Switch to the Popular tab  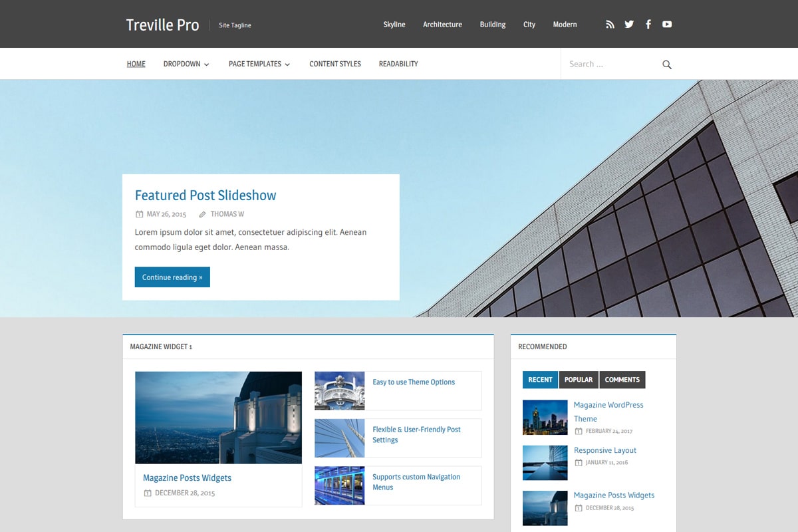pyautogui.click(x=579, y=380)
